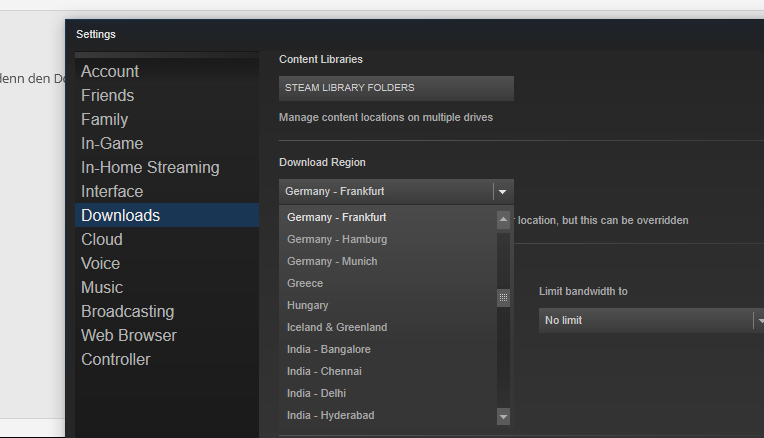The image size is (764, 438).
Task: Pick India - Hyderabad region
Action: point(388,415)
